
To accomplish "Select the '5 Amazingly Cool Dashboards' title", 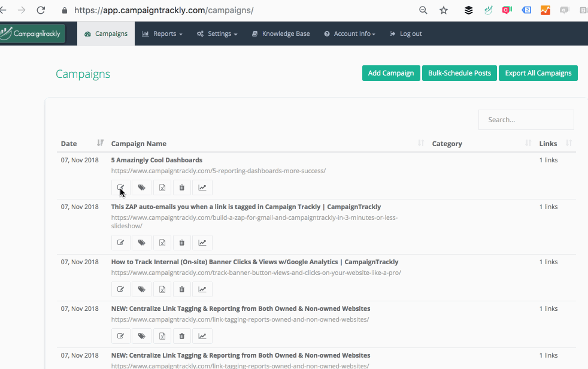I will (x=157, y=160).
